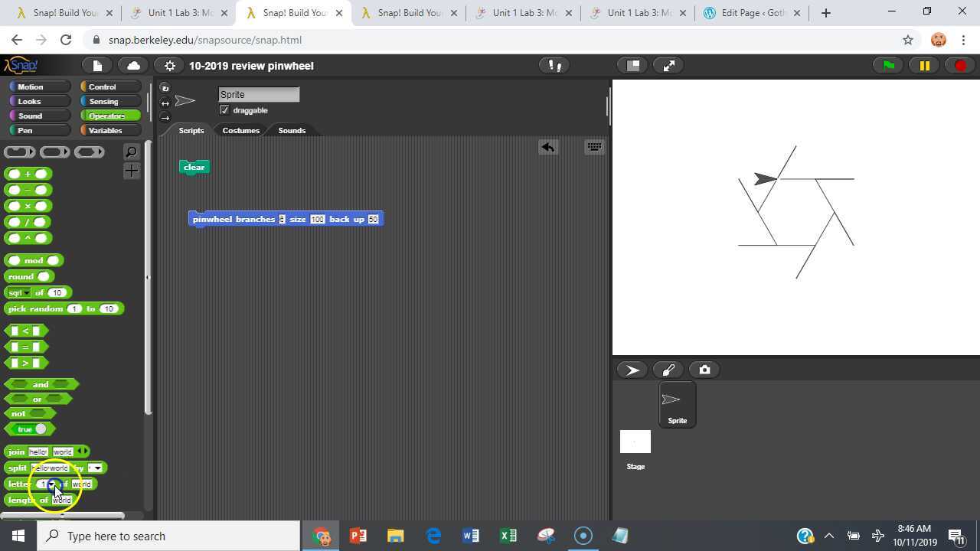Toggle the draggable checkbox for Sprite

pyautogui.click(x=224, y=109)
